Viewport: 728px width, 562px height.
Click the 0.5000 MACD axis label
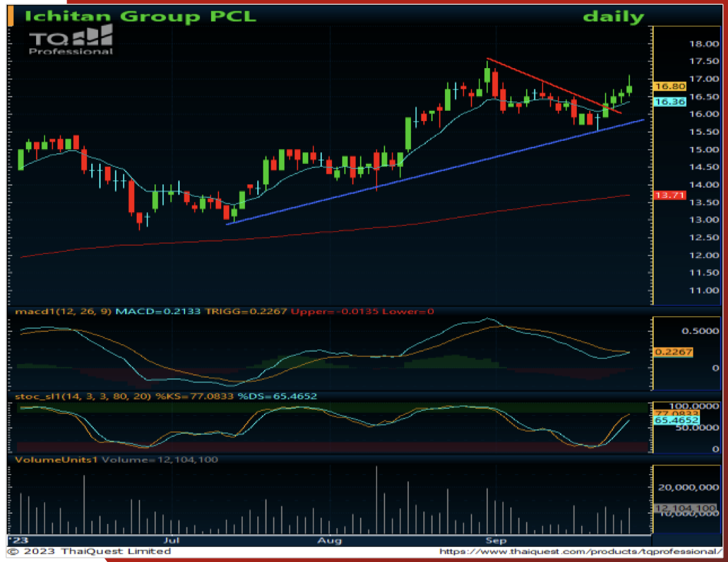tap(700, 331)
